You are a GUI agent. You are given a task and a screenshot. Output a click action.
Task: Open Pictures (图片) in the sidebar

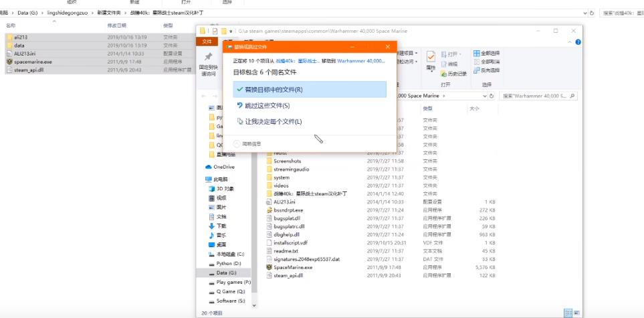(x=218, y=208)
